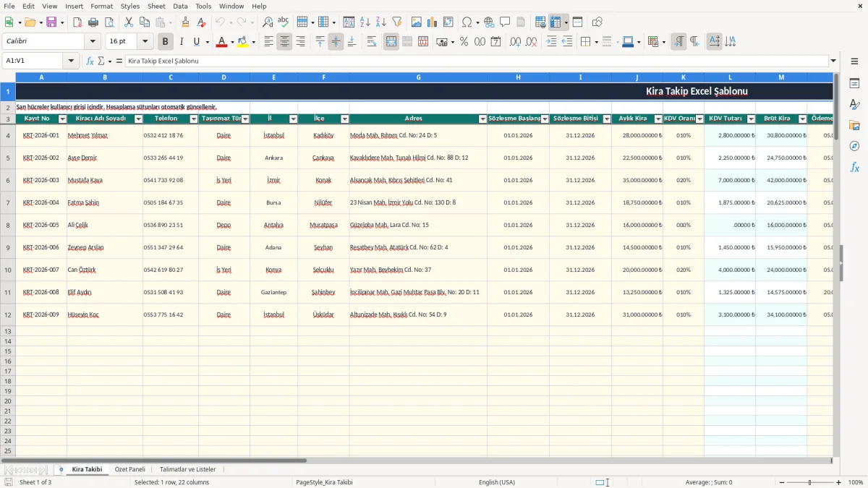Click the font color red swatch
The image size is (868, 488).
221,42
